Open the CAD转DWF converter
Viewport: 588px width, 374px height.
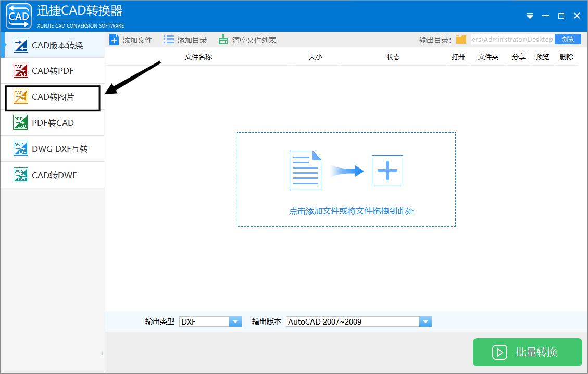pyautogui.click(x=22, y=175)
